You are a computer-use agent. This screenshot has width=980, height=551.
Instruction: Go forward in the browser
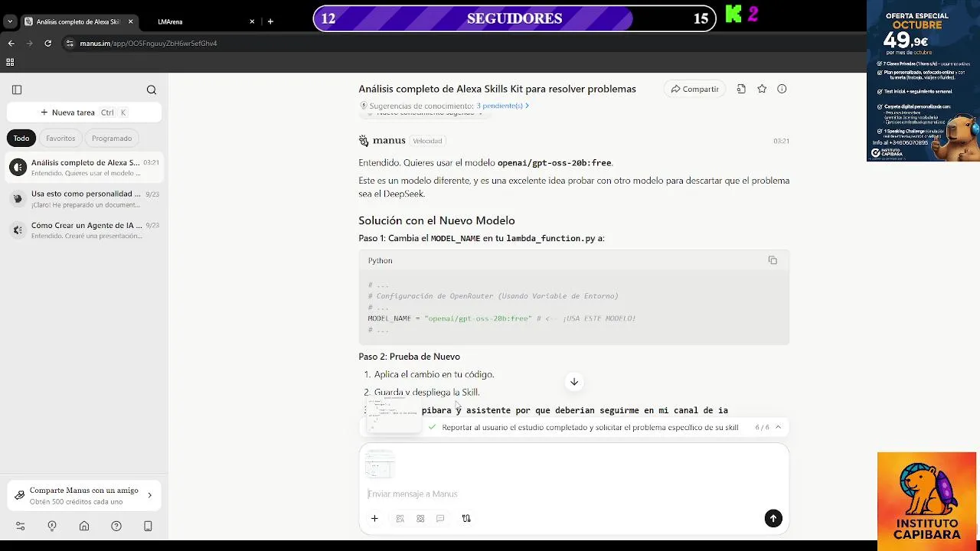[29, 44]
